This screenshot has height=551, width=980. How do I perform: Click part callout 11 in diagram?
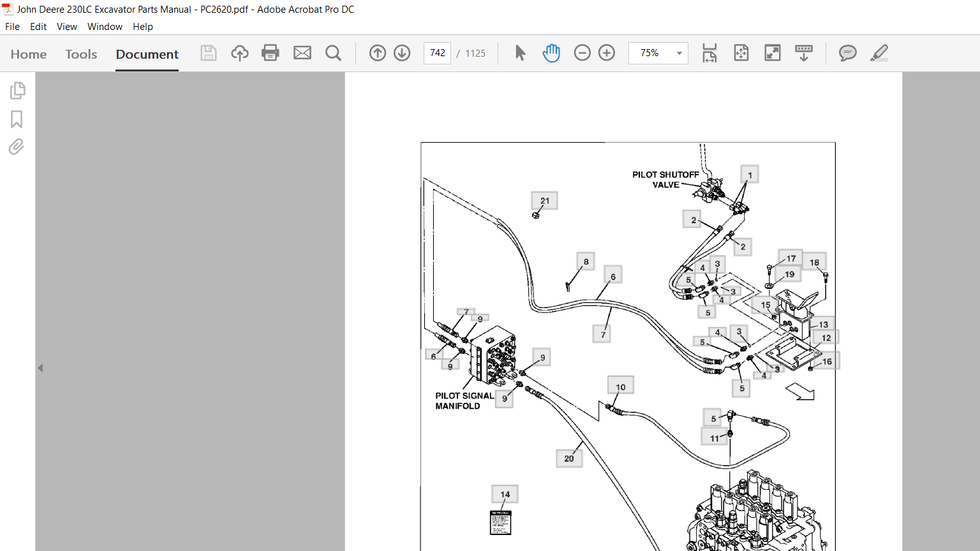coord(714,438)
